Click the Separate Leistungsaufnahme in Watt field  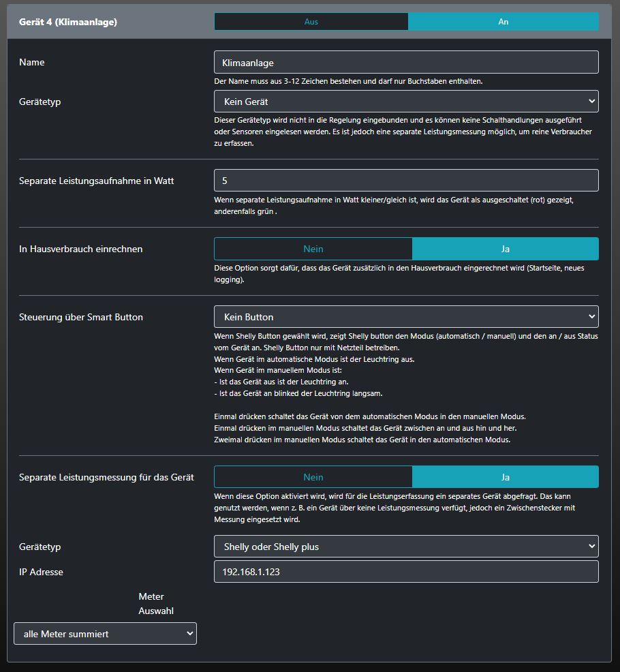click(406, 181)
